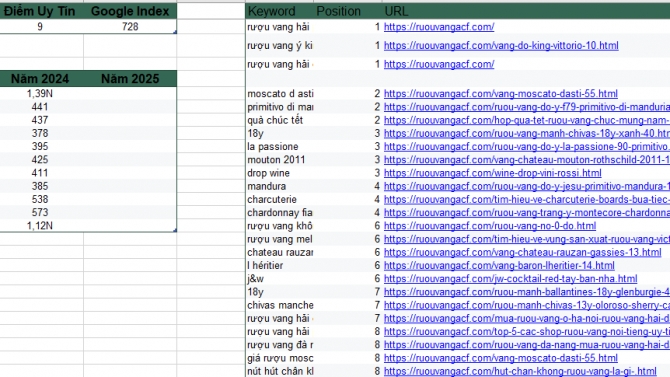Select the cell with value 1,39N
The image size is (670, 377).
40,94
